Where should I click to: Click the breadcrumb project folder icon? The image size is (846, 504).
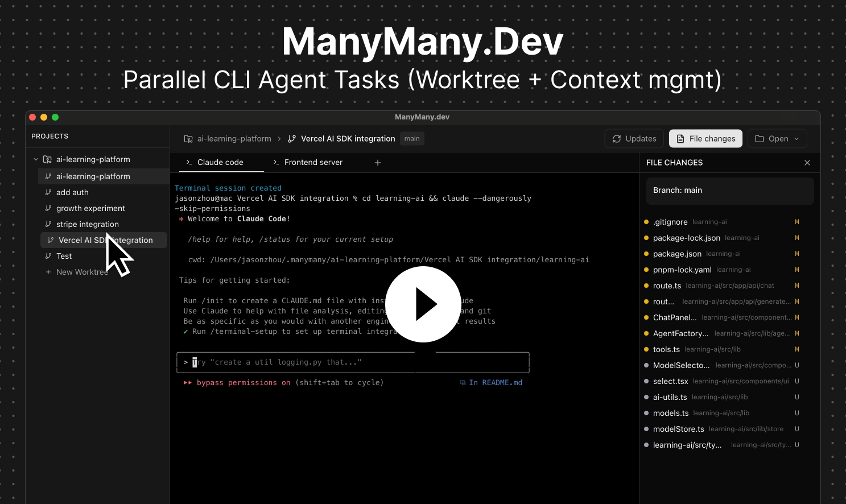coord(188,139)
